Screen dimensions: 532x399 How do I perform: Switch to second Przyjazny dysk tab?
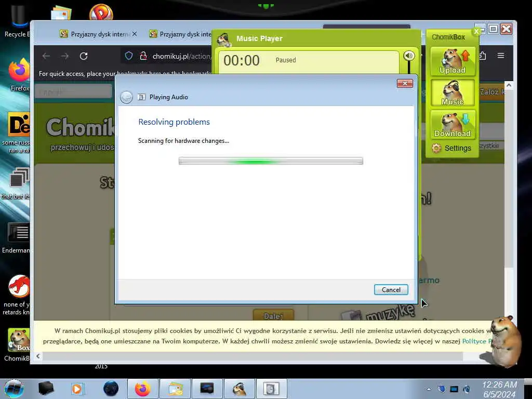click(x=180, y=34)
